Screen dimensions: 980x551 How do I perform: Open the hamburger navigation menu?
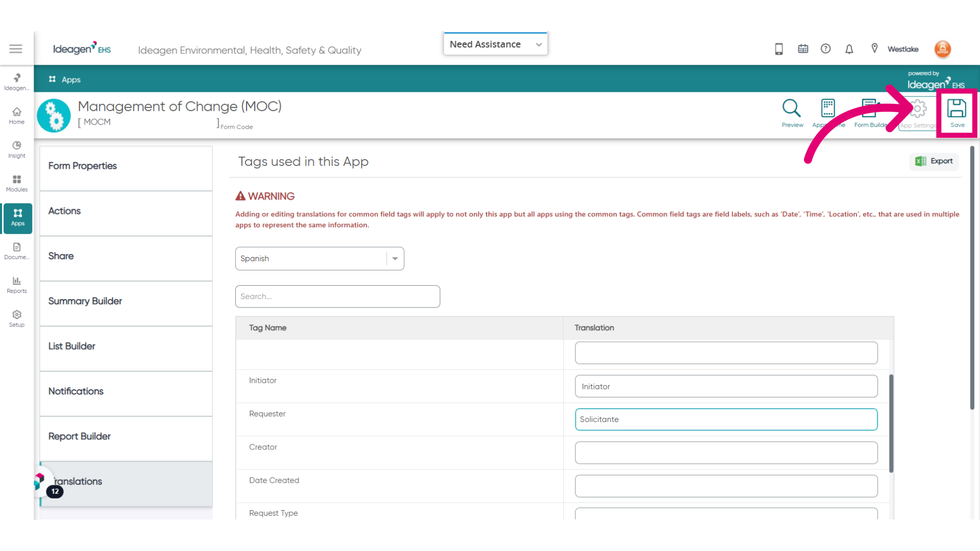click(x=16, y=49)
